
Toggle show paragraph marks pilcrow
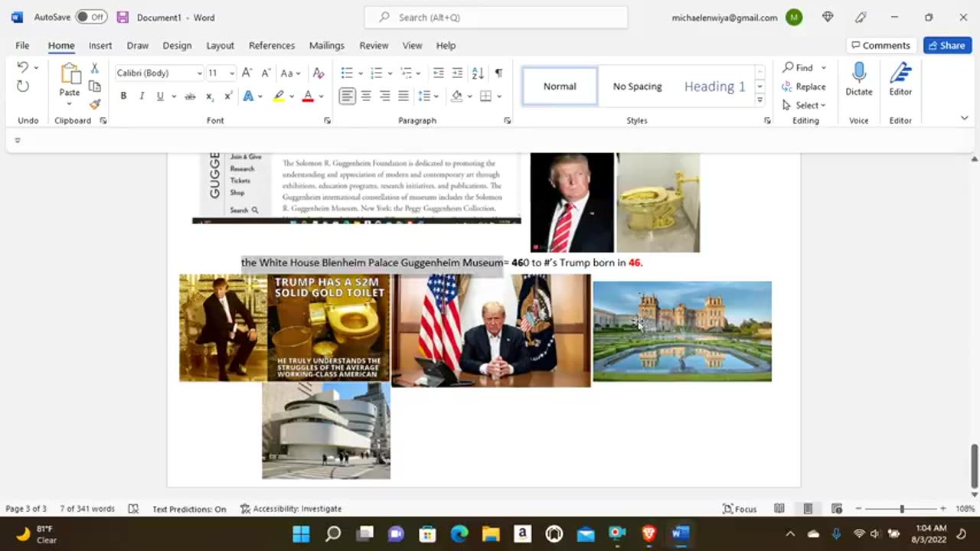(x=498, y=73)
